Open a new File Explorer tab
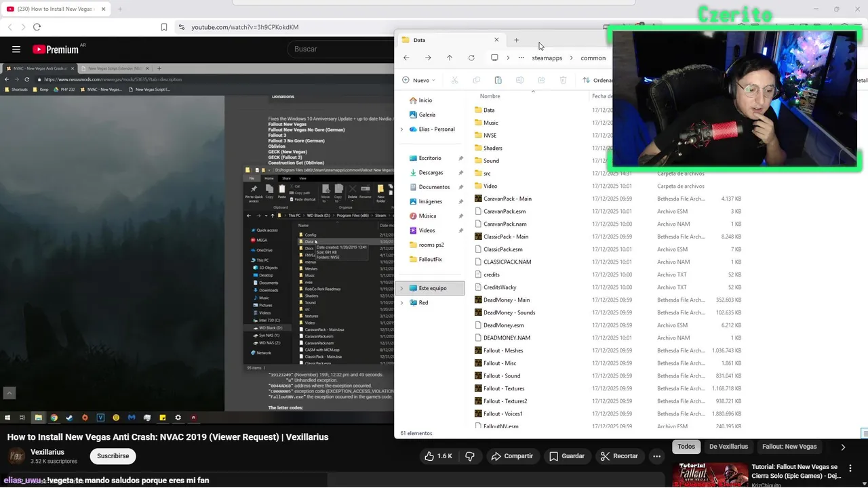The width and height of the screenshot is (868, 488). [x=516, y=40]
